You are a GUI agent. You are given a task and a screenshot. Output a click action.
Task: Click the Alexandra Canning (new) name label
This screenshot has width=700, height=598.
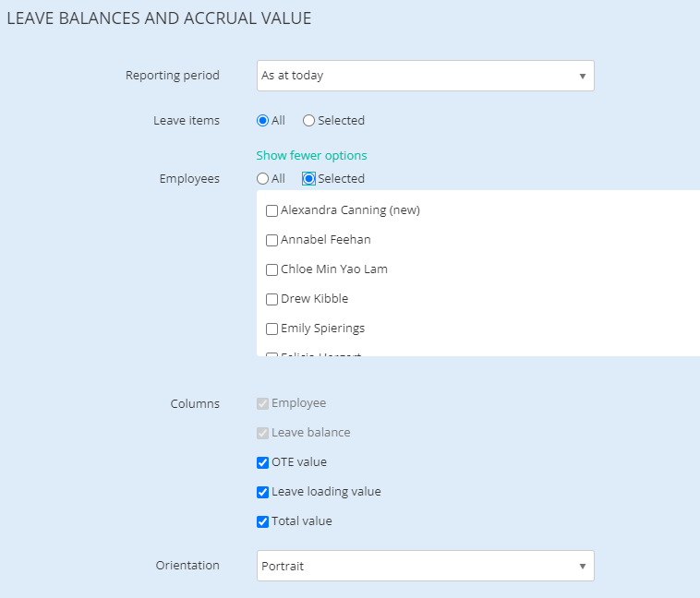pos(350,210)
